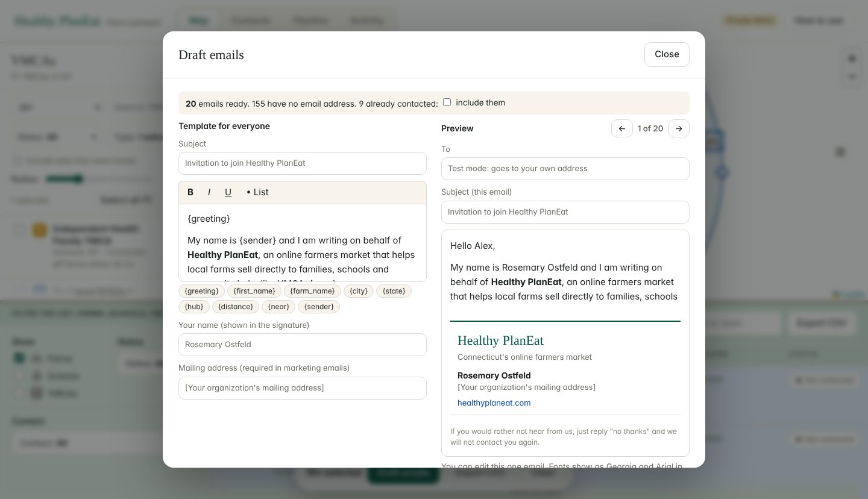Close the Draft emails dialog
Image resolution: width=868 pixels, height=499 pixels.
(667, 54)
